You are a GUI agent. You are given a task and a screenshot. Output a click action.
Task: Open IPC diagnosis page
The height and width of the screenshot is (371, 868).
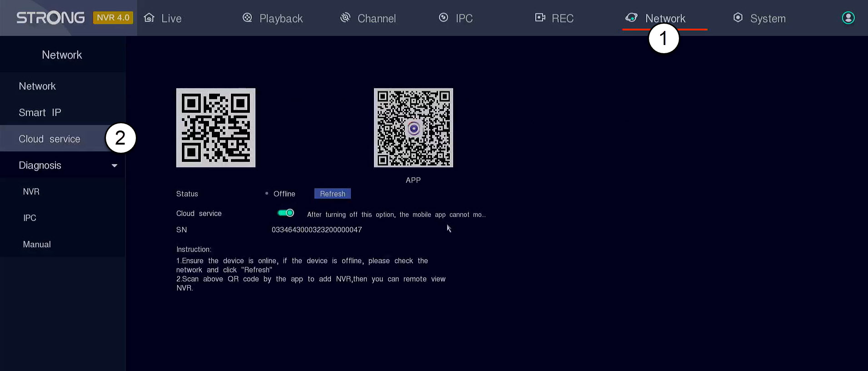click(x=63, y=218)
